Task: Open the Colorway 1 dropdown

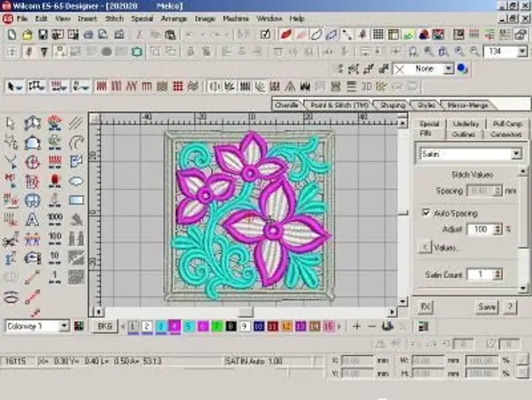Action: tap(64, 327)
